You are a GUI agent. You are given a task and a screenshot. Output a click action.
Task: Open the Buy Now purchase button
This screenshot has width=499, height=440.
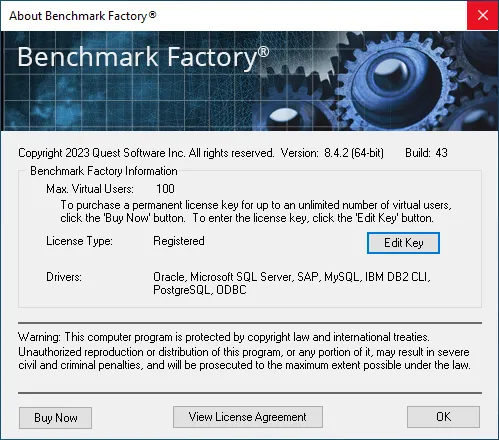click(55, 418)
